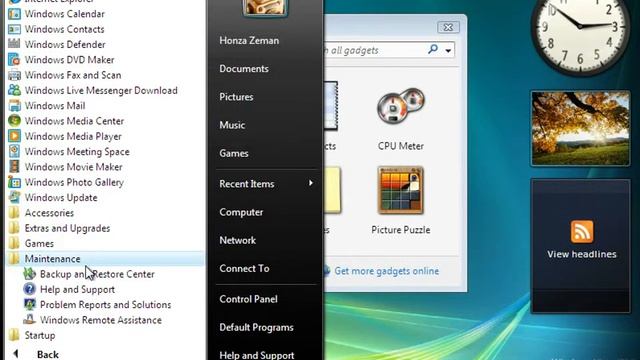640x360 pixels.
Task: Open Windows Fax and Scan icon
Action: tap(14, 75)
